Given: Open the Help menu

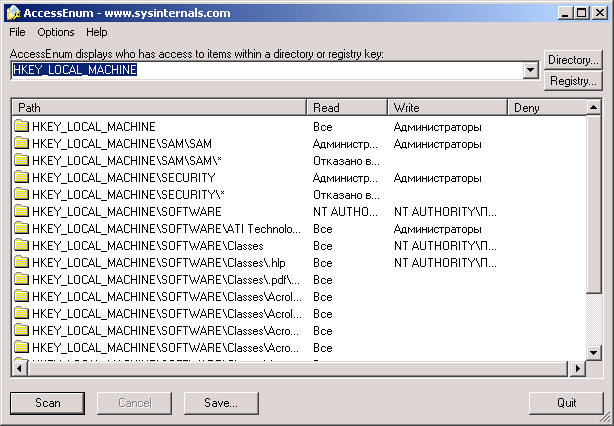Looking at the screenshot, I should [x=97, y=32].
